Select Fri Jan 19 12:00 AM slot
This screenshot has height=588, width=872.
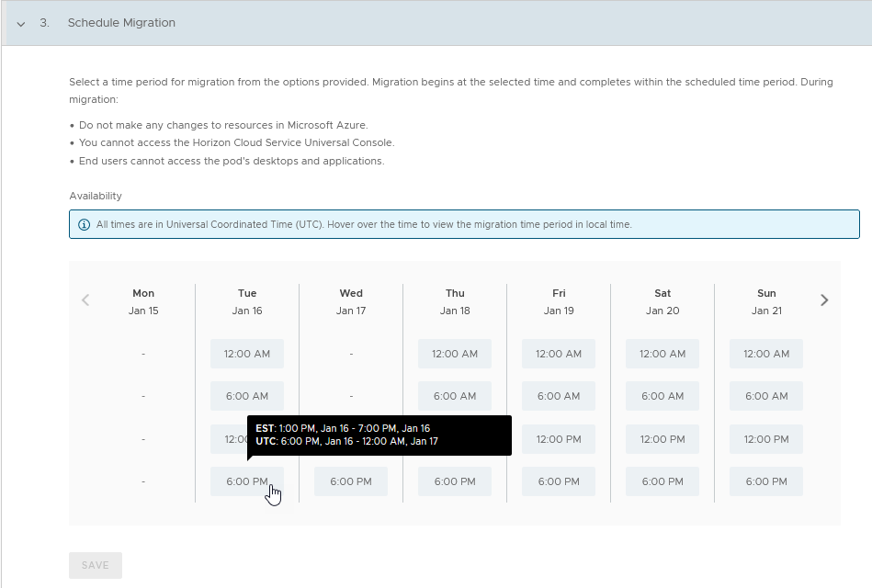pos(559,354)
